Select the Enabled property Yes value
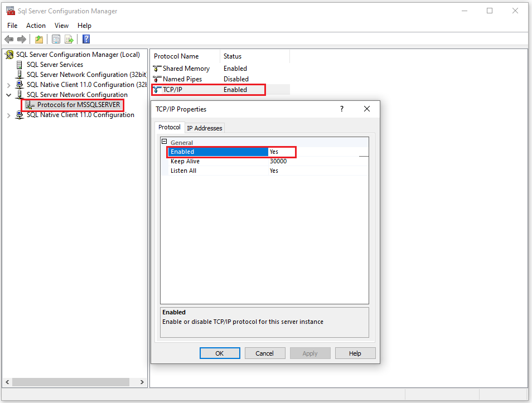Screen dimensions: 532x403 (x=281, y=152)
